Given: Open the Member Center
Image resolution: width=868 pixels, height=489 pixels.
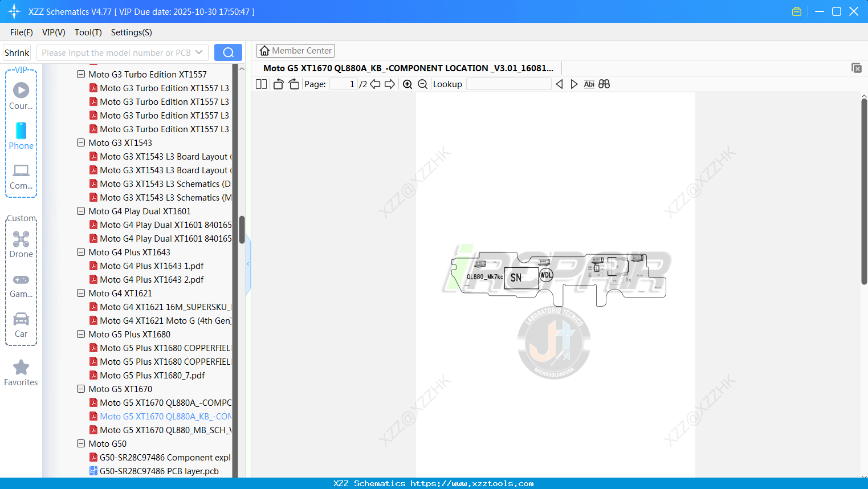Looking at the screenshot, I should click(295, 50).
